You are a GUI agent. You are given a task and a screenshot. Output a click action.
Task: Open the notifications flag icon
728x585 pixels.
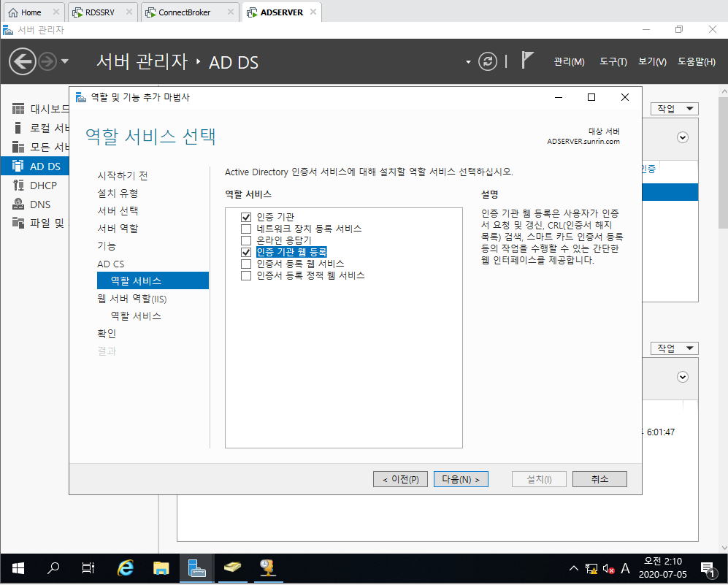[526, 61]
